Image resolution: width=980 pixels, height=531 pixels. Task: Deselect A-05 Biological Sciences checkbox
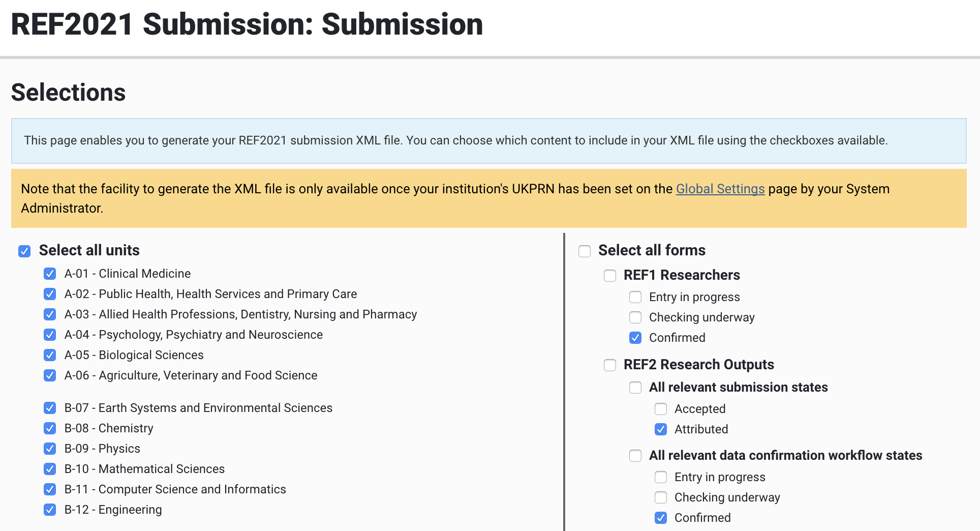click(x=50, y=355)
